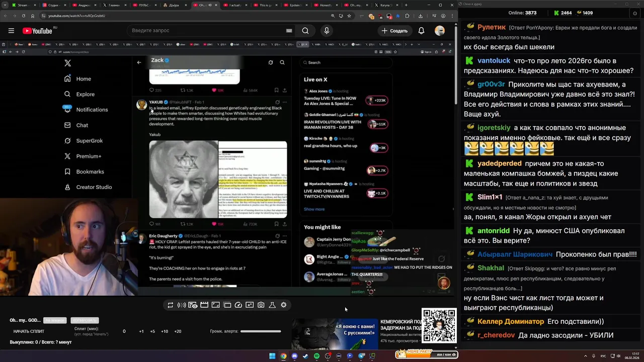Open Steam from the taskbar

pos(305,356)
